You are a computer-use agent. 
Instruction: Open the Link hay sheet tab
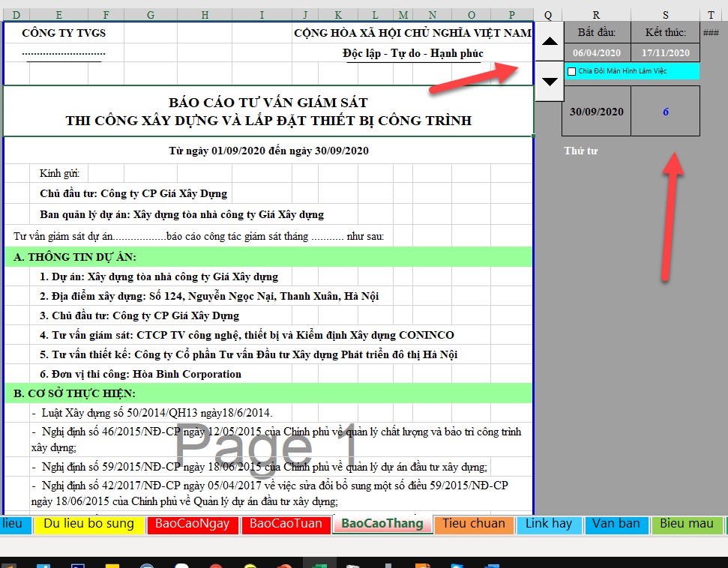pos(548,524)
